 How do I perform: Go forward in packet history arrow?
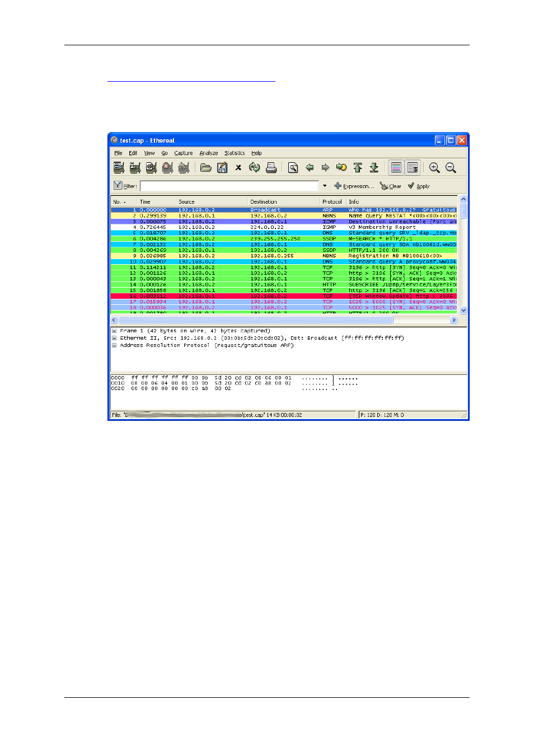(x=325, y=167)
